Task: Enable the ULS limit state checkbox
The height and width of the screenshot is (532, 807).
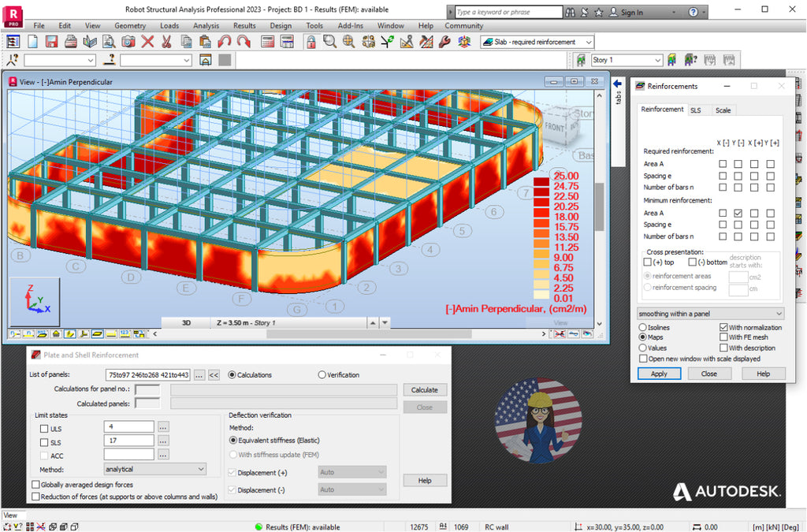Action: 45,428
